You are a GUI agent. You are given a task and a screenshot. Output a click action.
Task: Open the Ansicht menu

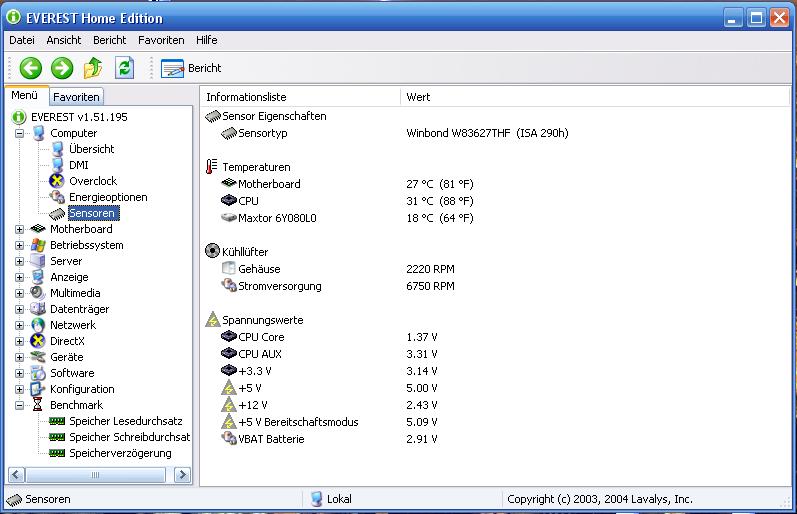pos(64,40)
